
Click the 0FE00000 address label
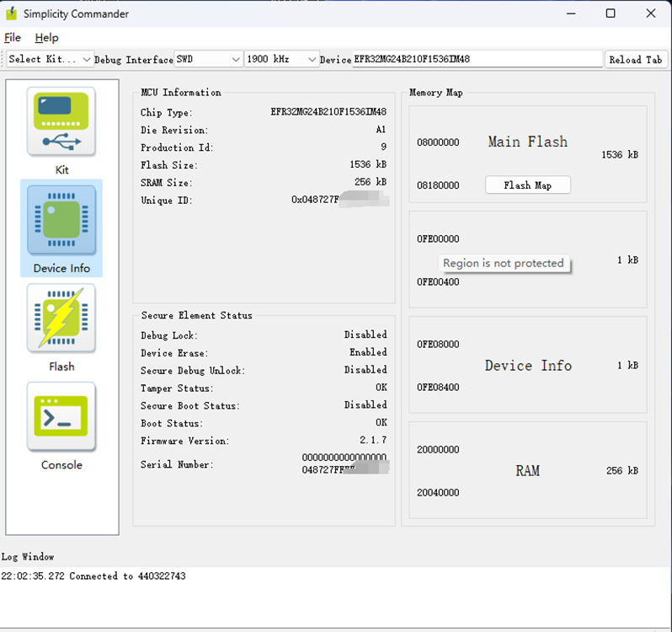[x=438, y=238]
